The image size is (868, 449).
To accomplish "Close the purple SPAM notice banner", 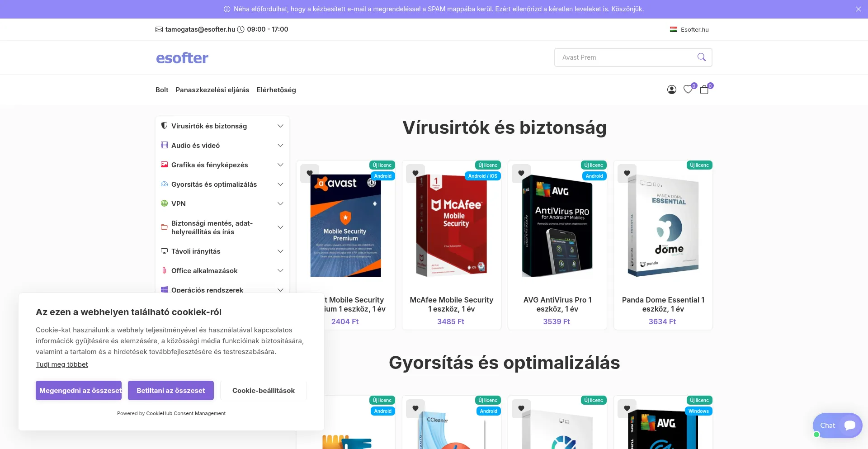I will click(x=858, y=9).
